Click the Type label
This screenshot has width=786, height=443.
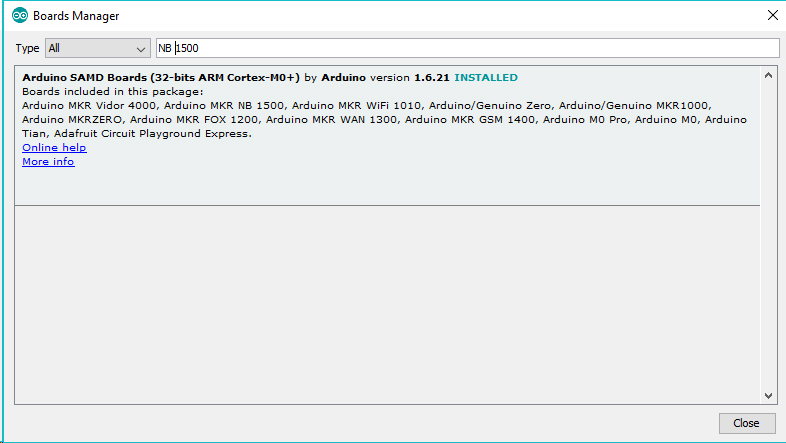click(27, 48)
